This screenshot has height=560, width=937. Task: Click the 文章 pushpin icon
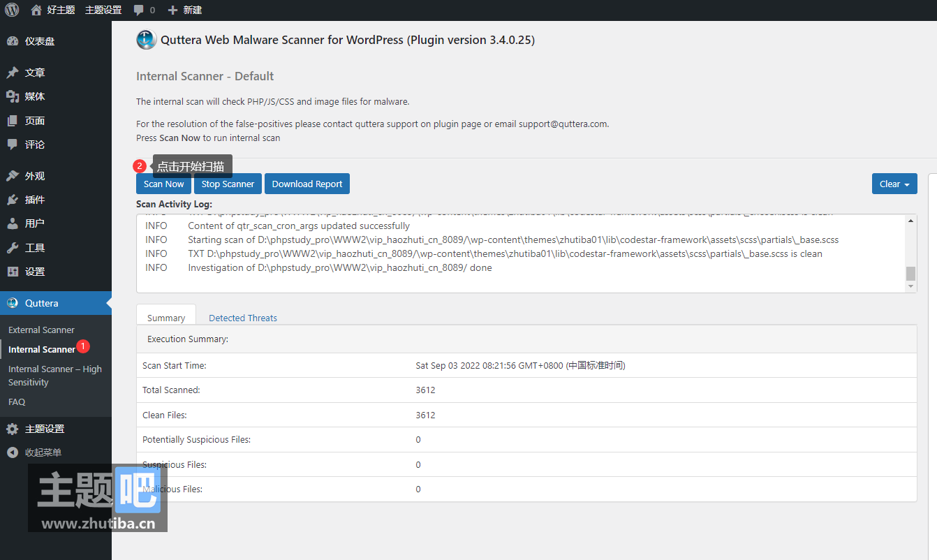click(x=13, y=73)
